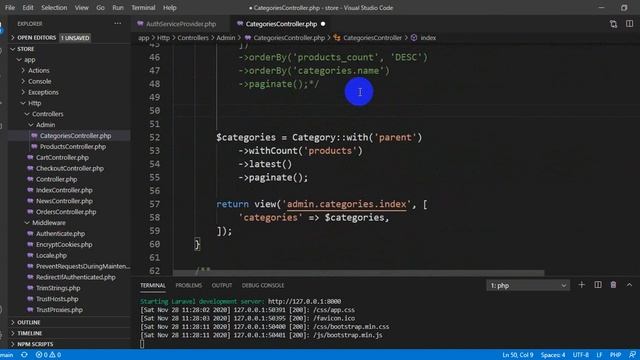
Task: Click the open changes compare icon
Action: 613,24
